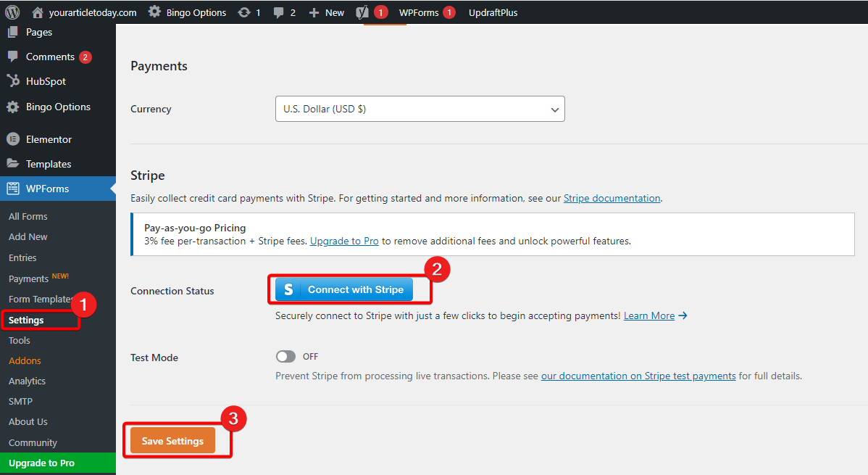Go to All Forms submenu
This screenshot has height=475, width=868.
28,216
